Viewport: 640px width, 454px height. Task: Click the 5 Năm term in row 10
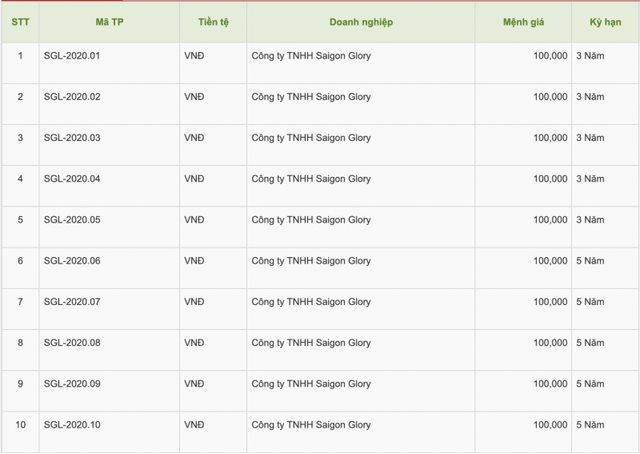(590, 425)
